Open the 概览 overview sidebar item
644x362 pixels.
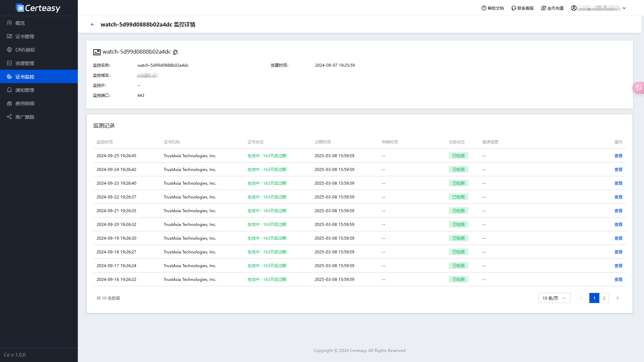39,23
